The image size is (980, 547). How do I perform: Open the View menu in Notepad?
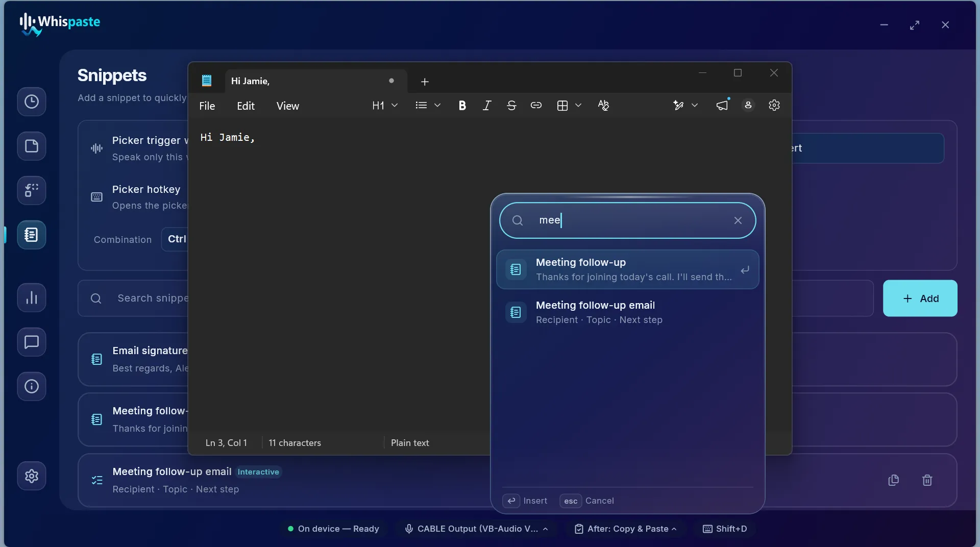288,106
